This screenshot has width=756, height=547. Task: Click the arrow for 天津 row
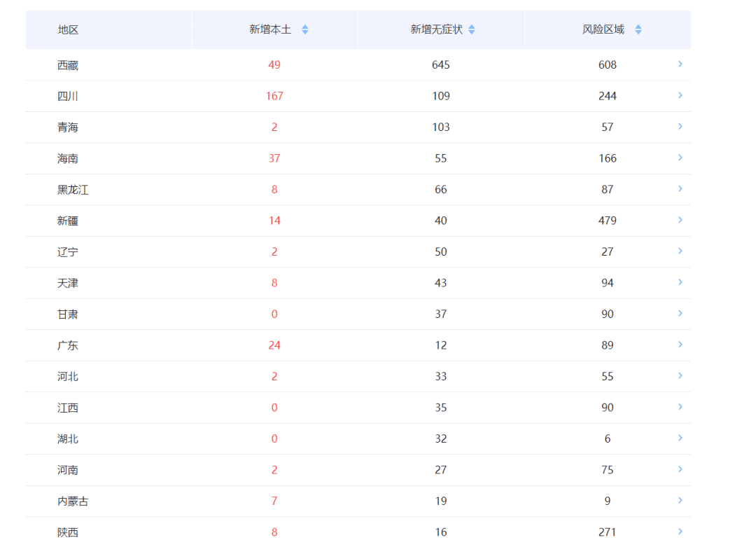click(x=680, y=282)
